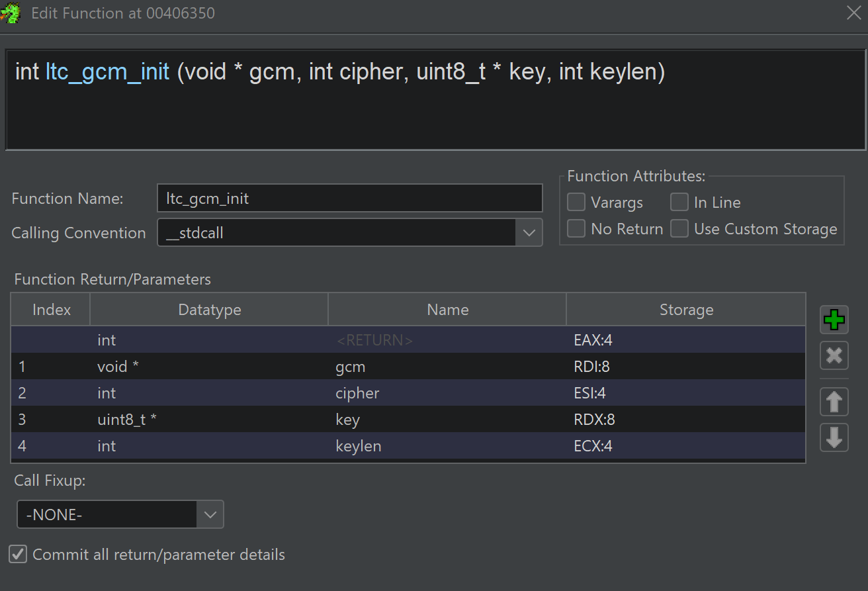This screenshot has width=868, height=591.
Task: Select the <RETURN> name cell
Action: 447,340
